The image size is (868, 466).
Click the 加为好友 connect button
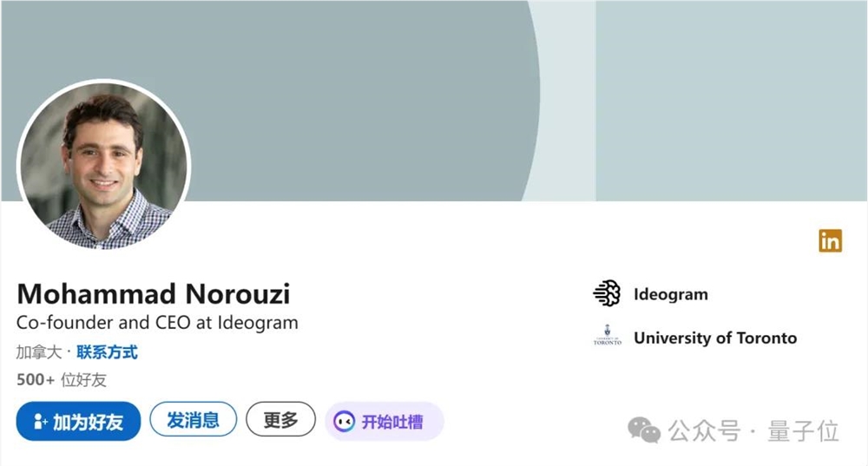78,421
